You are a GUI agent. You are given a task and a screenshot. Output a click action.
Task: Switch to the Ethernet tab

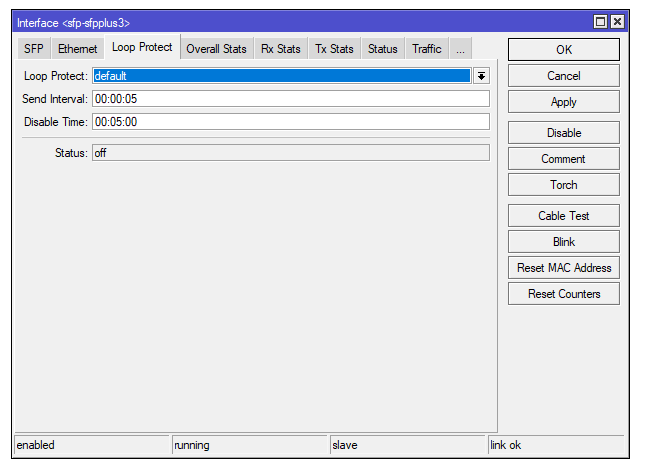[77, 49]
